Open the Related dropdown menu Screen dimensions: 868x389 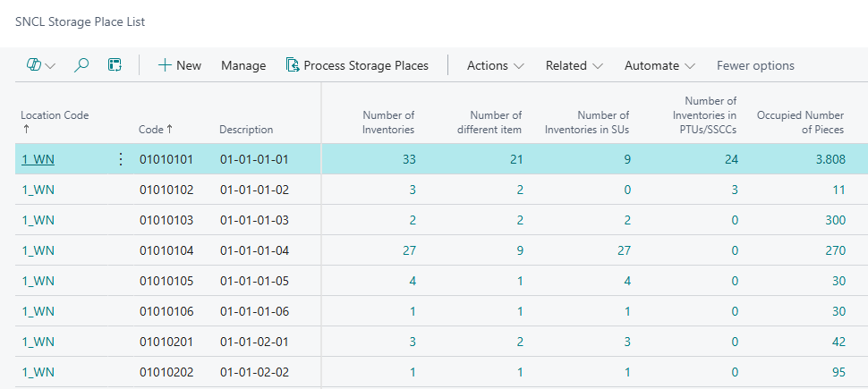pos(574,65)
